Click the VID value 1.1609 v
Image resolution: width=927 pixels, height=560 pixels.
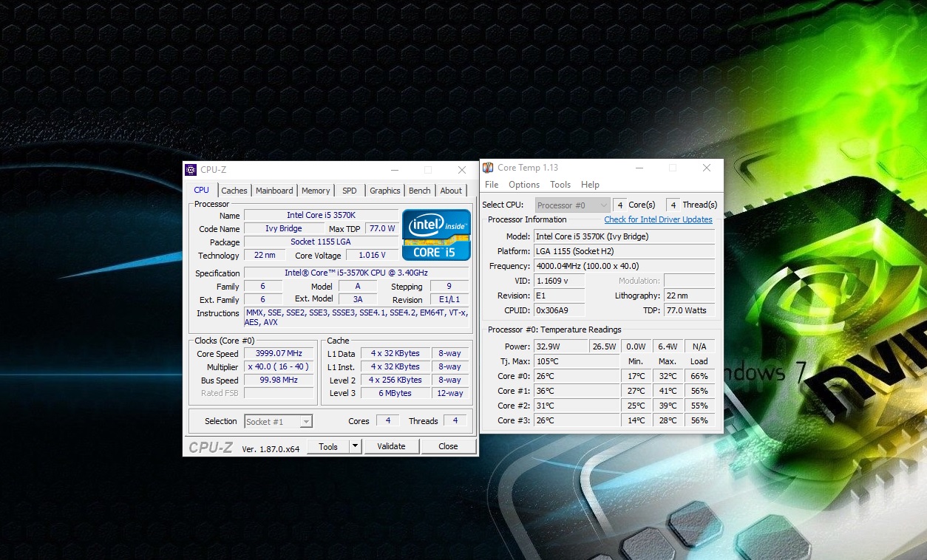point(559,281)
